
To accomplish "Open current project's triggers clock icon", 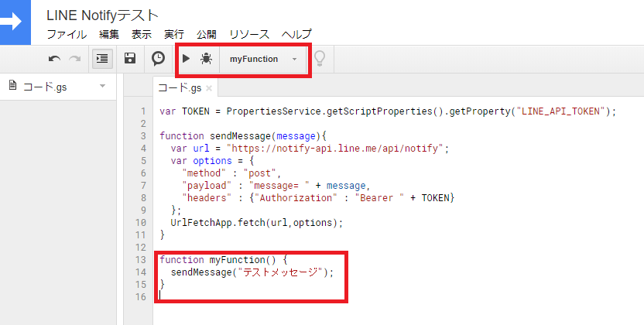I will pyautogui.click(x=158, y=59).
